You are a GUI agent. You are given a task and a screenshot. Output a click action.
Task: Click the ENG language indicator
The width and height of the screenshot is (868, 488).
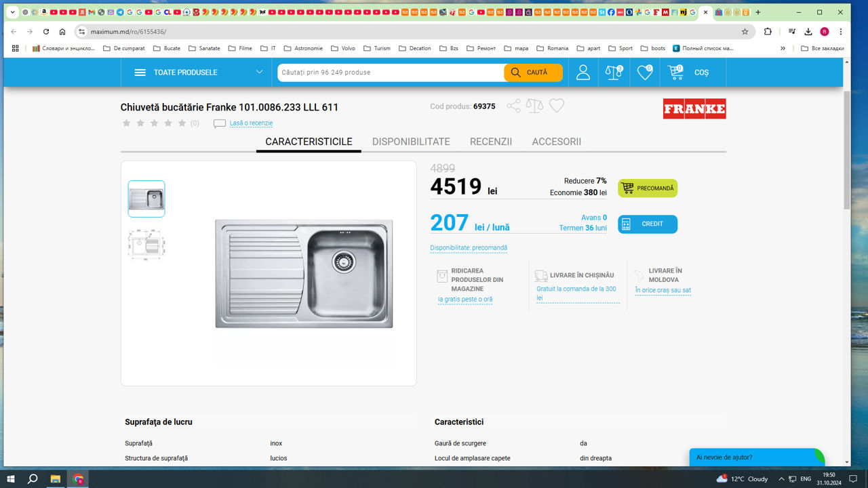point(806,479)
